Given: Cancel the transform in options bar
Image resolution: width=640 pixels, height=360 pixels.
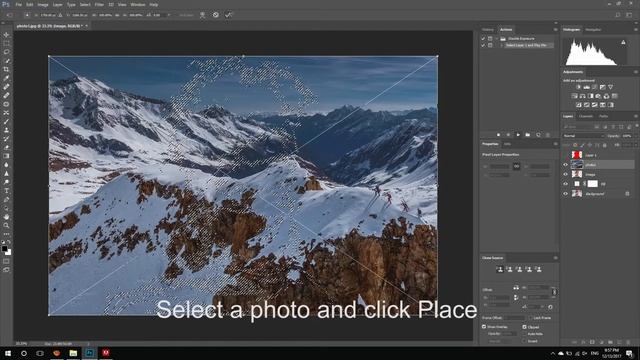Looking at the screenshot, I should click(216, 15).
